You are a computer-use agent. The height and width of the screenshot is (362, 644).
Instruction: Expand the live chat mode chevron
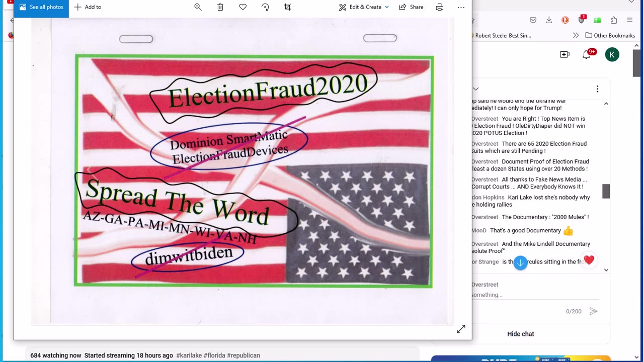475,89
